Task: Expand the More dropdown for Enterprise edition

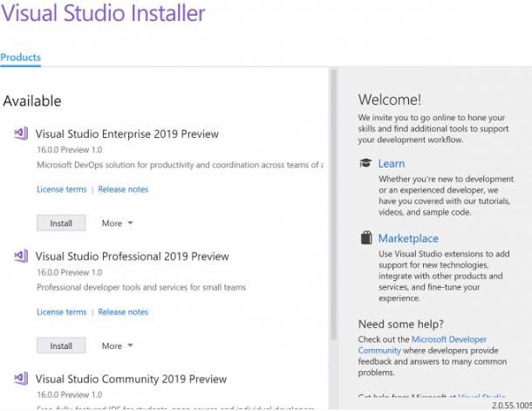Action: point(117,223)
